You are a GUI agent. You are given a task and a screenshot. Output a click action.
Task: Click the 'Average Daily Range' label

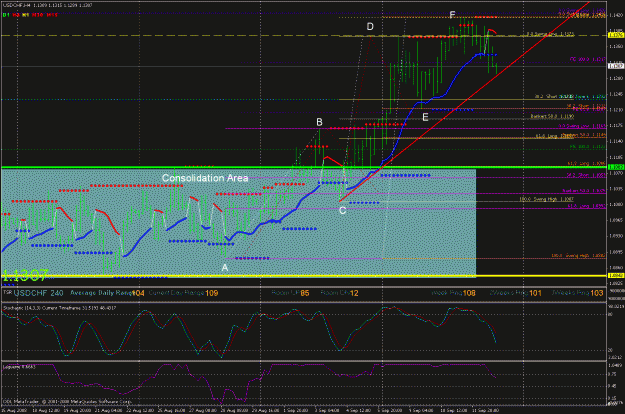[x=101, y=293]
